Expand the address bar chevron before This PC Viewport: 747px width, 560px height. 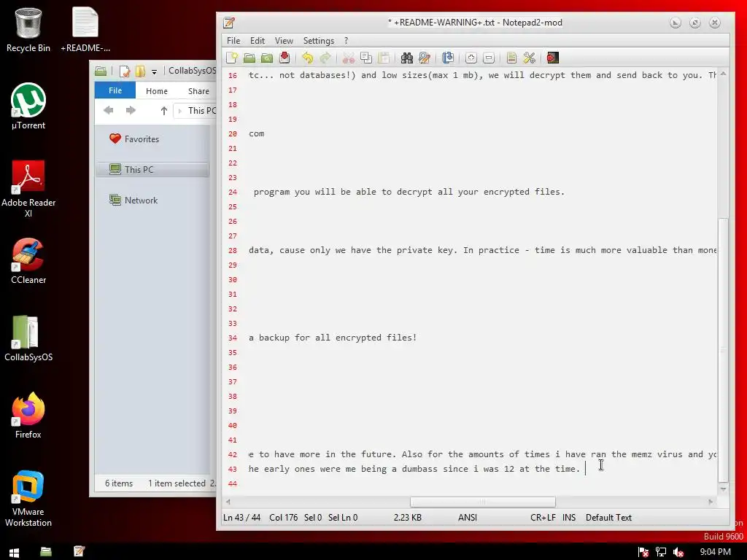click(179, 111)
